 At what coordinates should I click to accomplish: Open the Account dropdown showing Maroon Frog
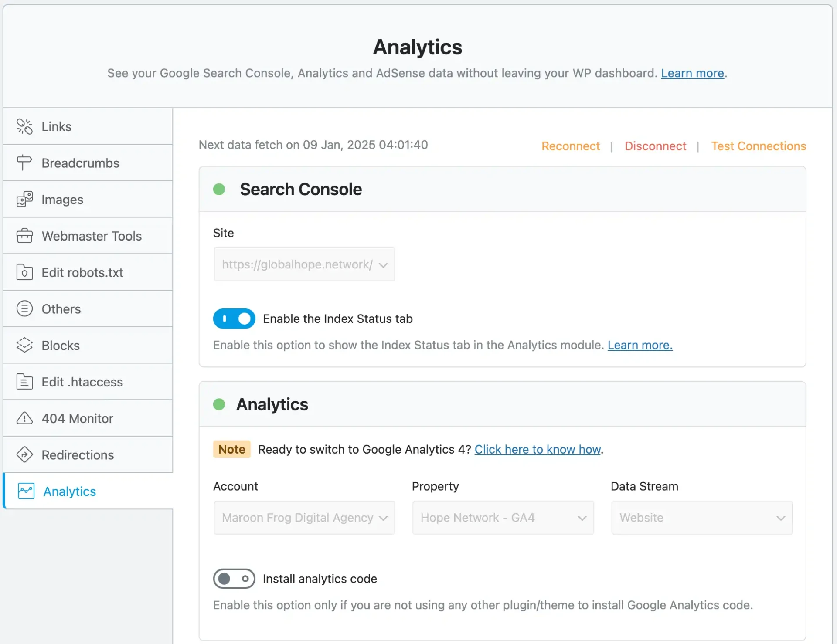pos(304,518)
